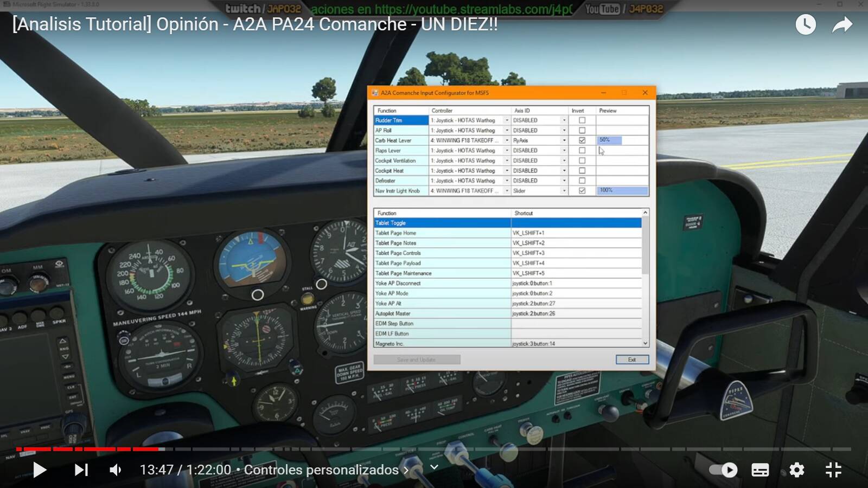Toggle the autoplay switch
Screen dimensions: 868x488
click(x=724, y=470)
